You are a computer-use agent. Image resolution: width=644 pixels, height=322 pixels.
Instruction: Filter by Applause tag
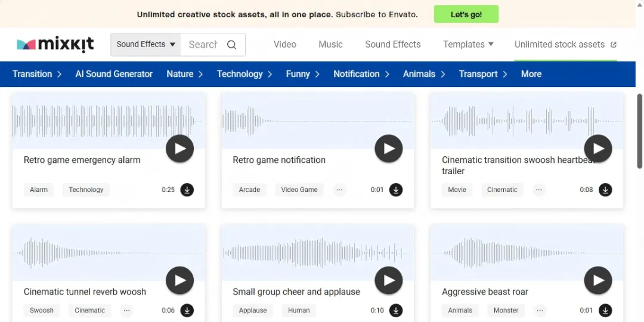coord(253,311)
